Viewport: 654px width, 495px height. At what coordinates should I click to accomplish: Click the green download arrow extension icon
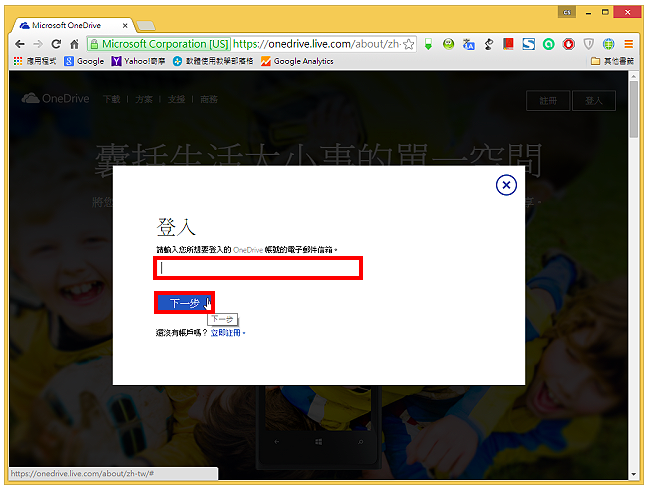(x=428, y=44)
